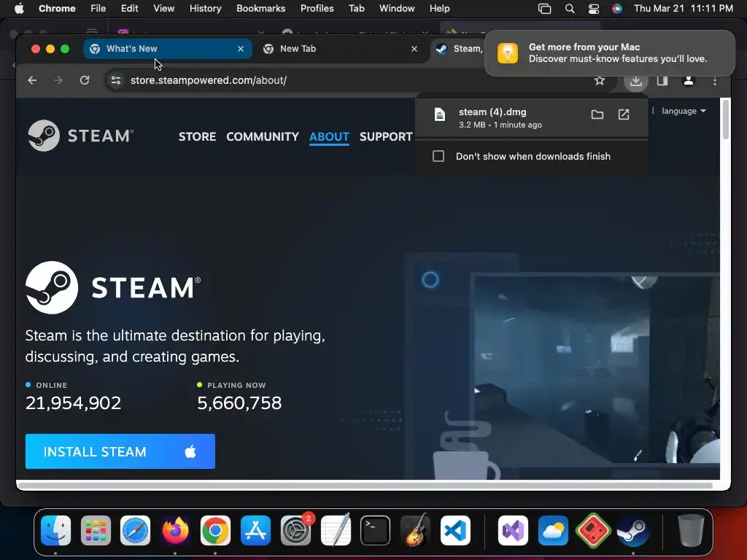Open the Profiles menu
The height and width of the screenshot is (560, 747).
[317, 9]
